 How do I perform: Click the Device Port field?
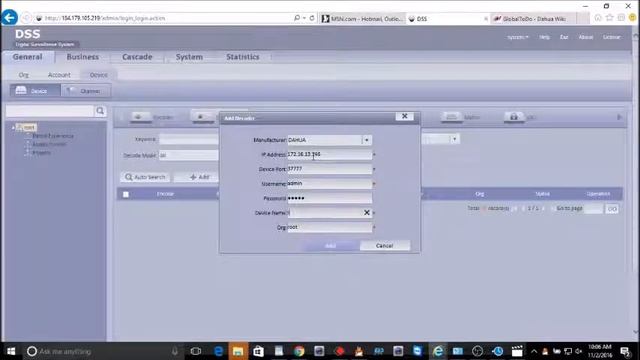[x=329, y=169]
